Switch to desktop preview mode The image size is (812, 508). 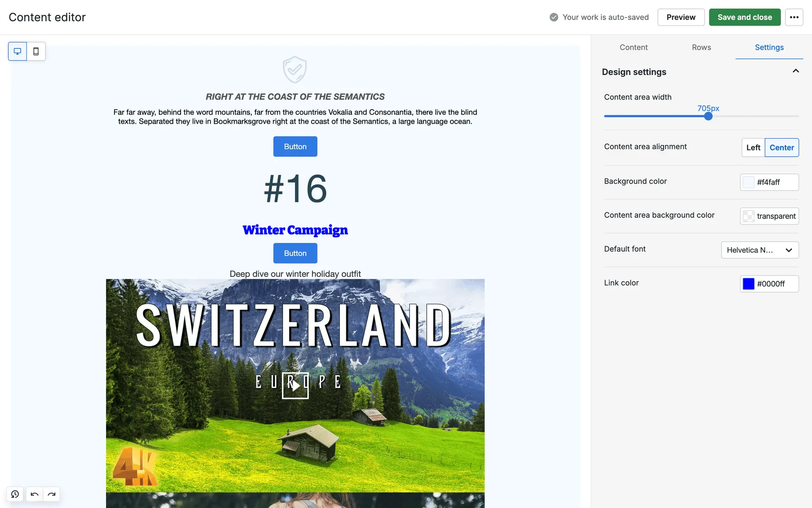coord(17,51)
